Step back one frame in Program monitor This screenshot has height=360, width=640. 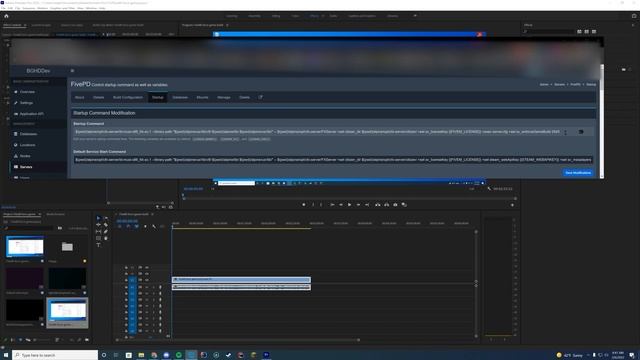click(x=341, y=204)
